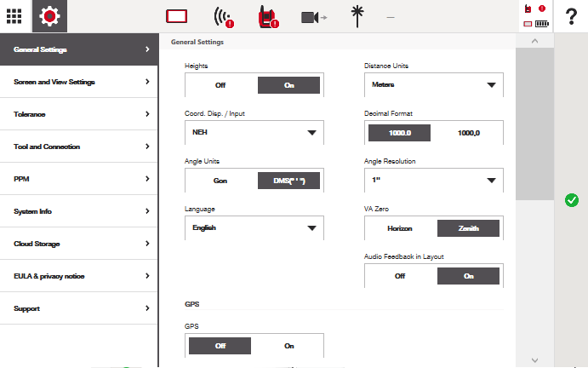Select the red rectangle view icon
This screenshot has width=588, height=368.
point(177,16)
